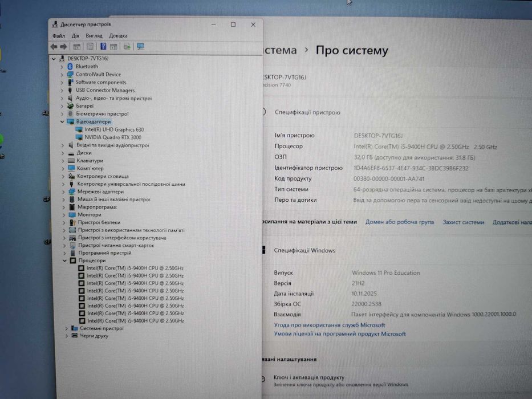Select the Клавіатури keyboard icon

(x=71, y=161)
